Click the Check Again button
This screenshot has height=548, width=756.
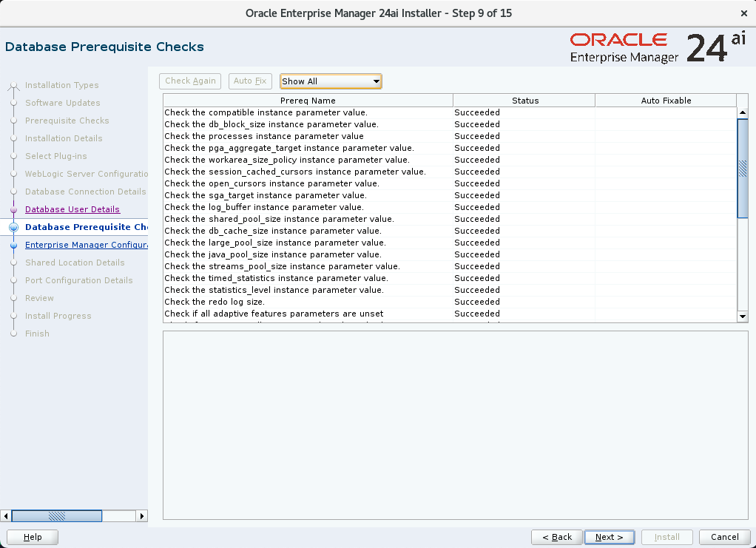[x=190, y=81]
